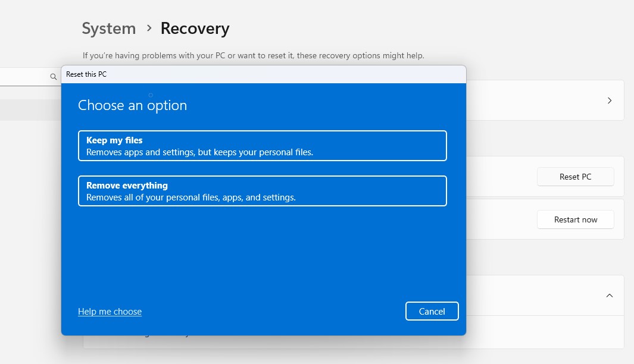This screenshot has height=364, width=634.
Task: Open Help me choose for option comparison
Action: (x=110, y=311)
